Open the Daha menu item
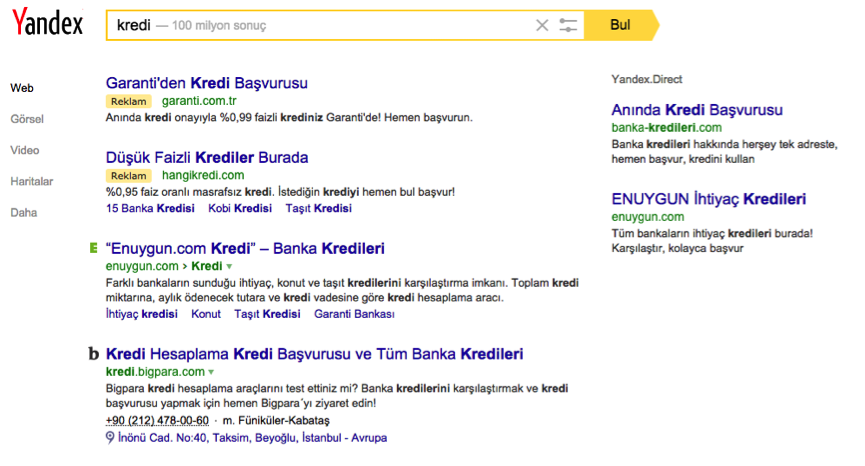Screen dimensions: 865x466 click(x=24, y=213)
